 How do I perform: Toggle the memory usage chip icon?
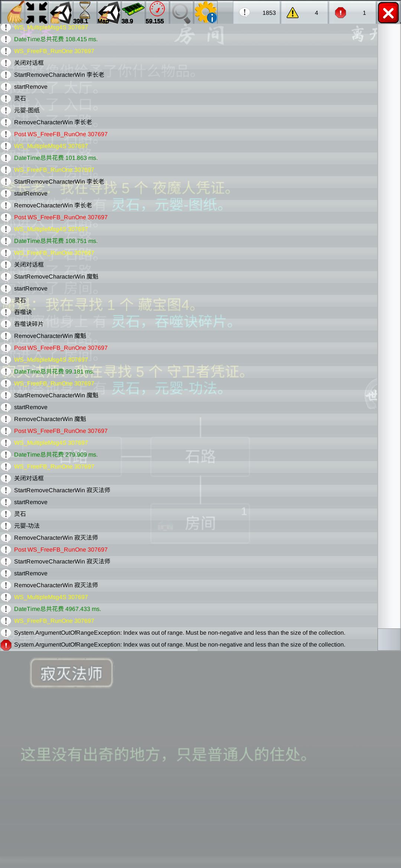click(x=133, y=12)
